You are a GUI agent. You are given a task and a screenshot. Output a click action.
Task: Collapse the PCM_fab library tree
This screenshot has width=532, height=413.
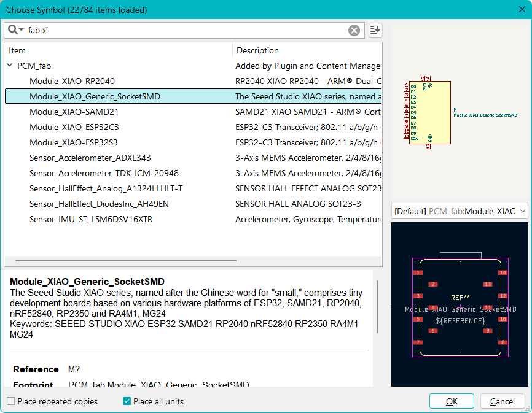(10, 66)
